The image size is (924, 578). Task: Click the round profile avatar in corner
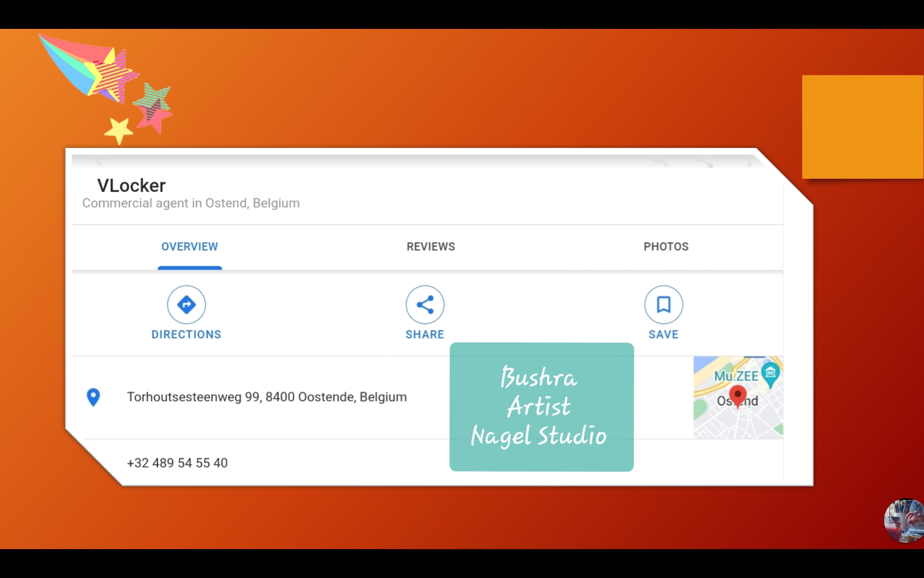[x=905, y=521]
